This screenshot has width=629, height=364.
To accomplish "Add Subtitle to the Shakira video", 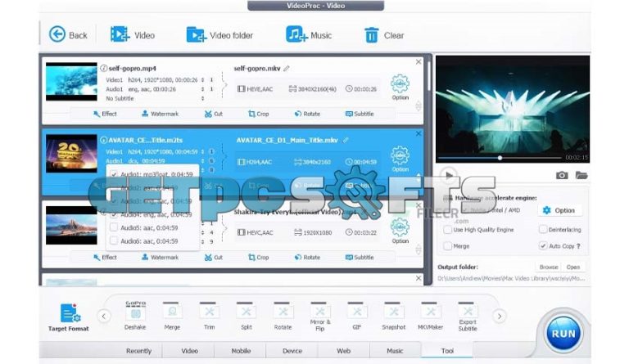I will point(360,257).
